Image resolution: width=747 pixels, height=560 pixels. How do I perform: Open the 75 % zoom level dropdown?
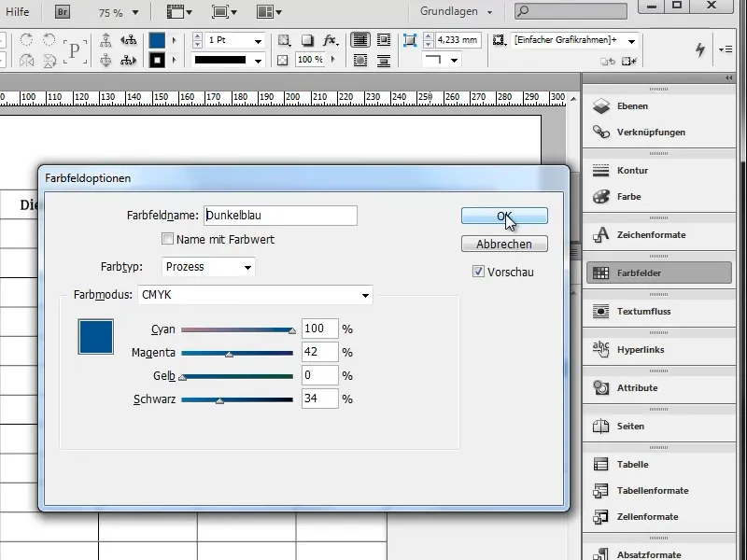[x=135, y=13]
